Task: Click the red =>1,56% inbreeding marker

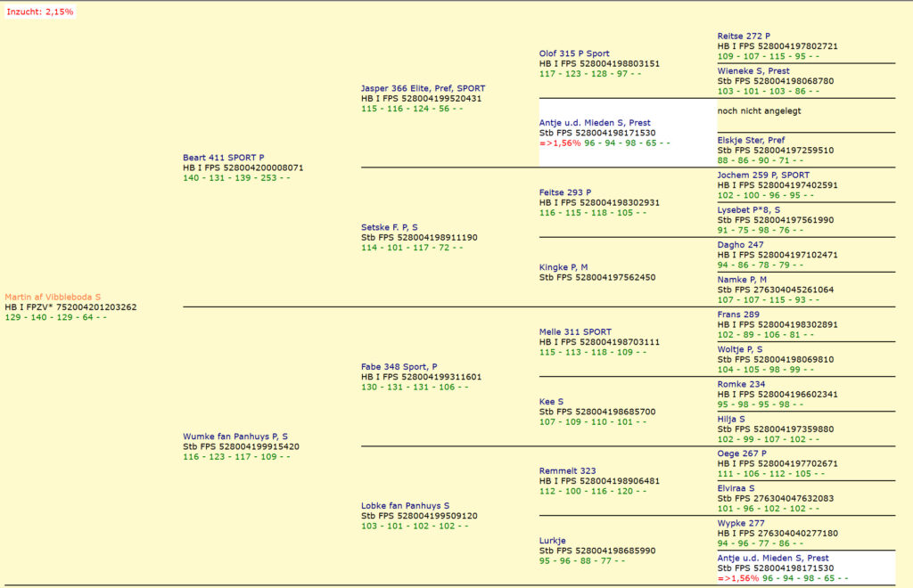Action: pos(558,142)
